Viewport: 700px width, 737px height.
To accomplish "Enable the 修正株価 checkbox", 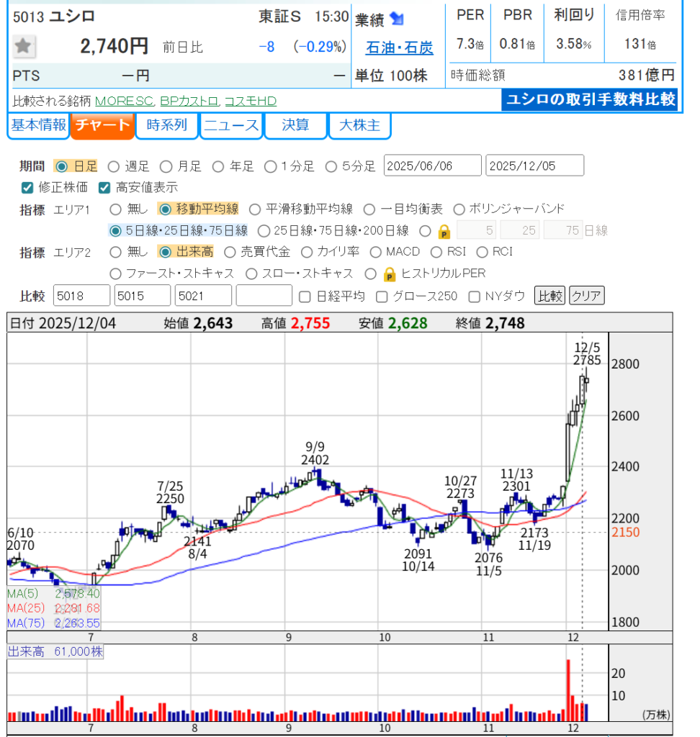I will click(27, 188).
